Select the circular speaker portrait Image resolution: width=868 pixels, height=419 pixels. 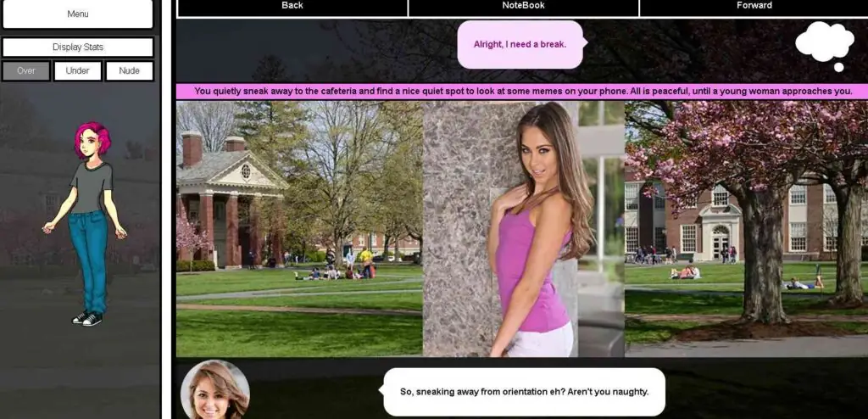215,391
